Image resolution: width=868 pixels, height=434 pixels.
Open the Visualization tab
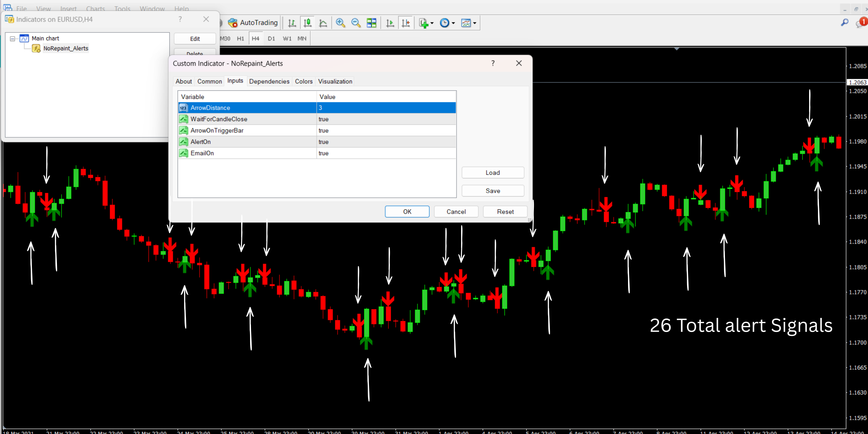tap(335, 81)
